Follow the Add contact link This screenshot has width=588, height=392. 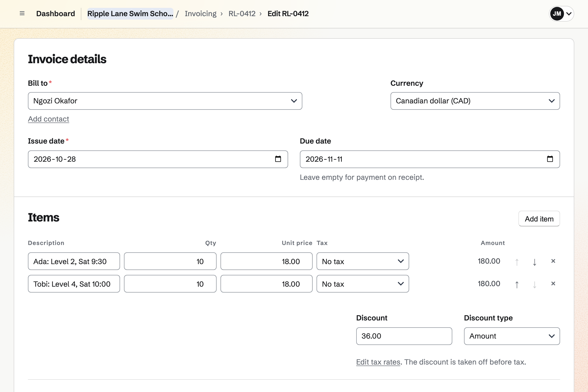pyautogui.click(x=49, y=119)
